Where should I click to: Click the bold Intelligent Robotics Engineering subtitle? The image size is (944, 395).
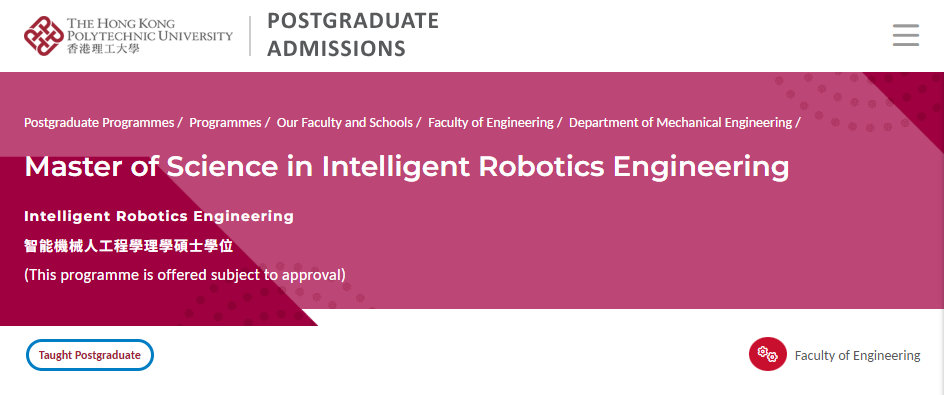159,216
